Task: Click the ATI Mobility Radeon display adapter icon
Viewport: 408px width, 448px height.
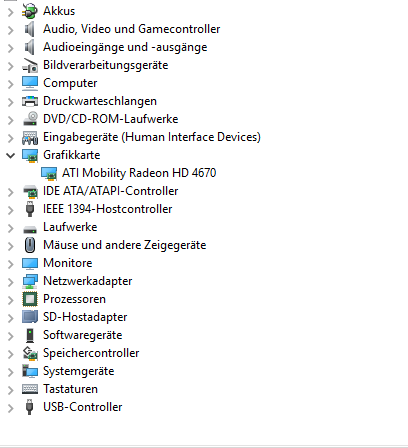Action: coord(49,173)
